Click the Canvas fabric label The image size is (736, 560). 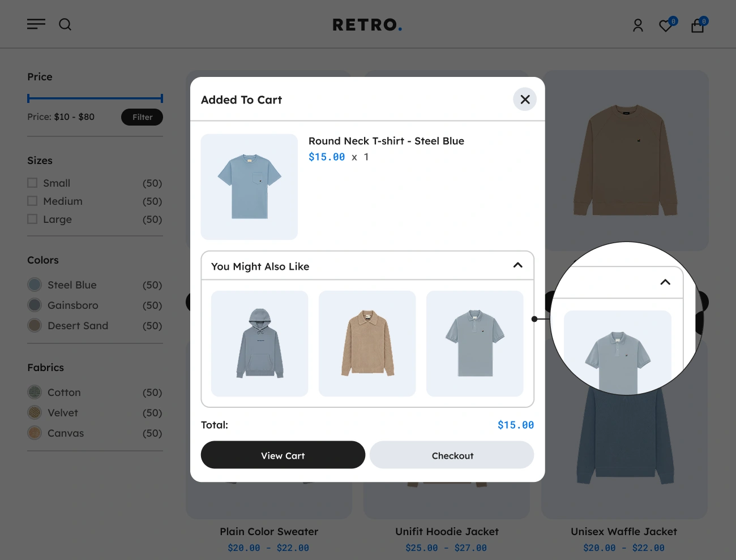66,433
